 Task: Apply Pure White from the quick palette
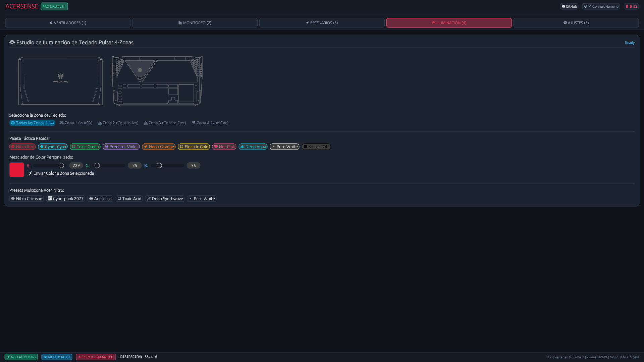point(284,147)
